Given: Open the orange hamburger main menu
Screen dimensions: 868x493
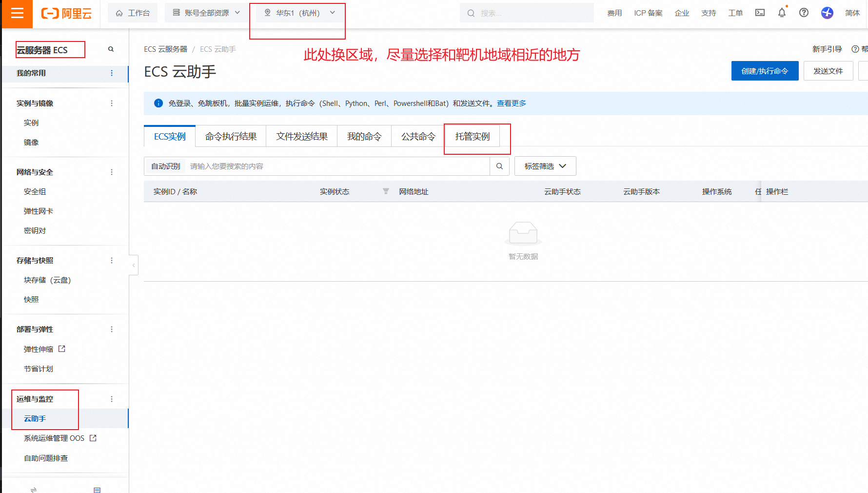Looking at the screenshot, I should 17,13.
